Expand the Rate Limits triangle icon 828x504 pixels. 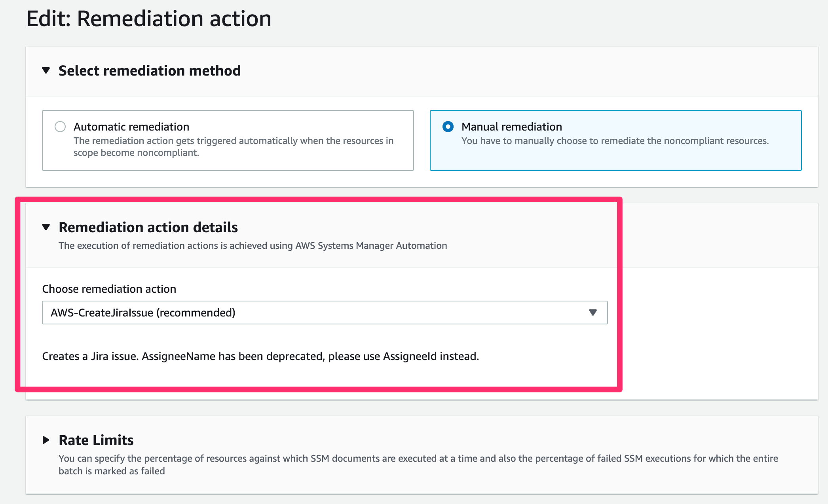(x=46, y=440)
